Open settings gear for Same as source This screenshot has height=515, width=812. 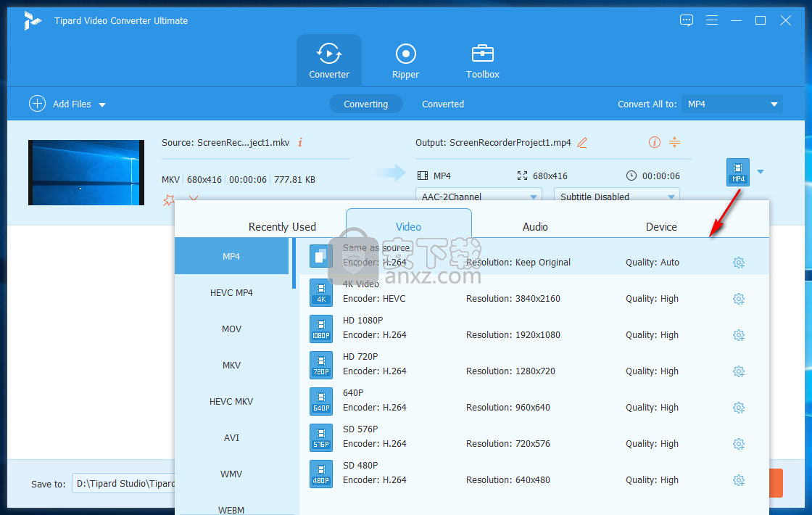739,263
